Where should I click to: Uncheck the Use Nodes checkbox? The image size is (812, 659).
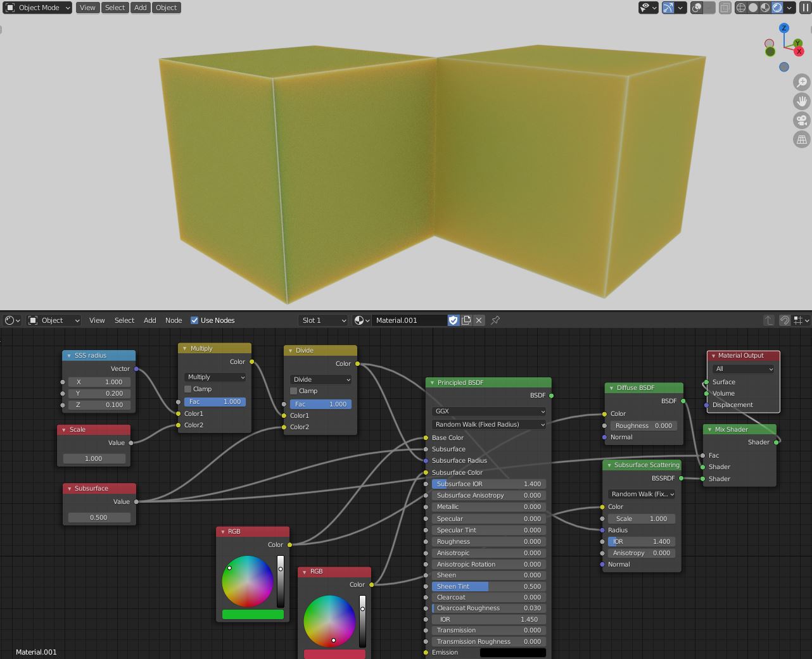[194, 320]
